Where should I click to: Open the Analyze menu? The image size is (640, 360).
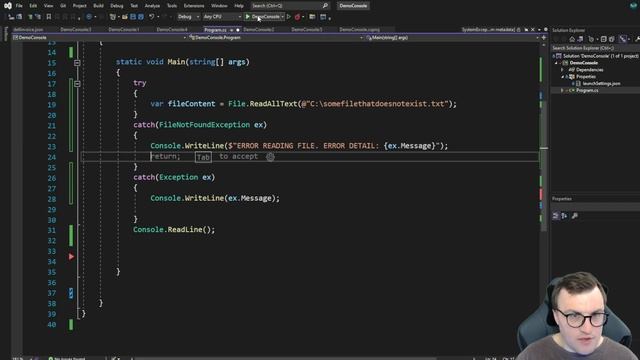point(152,6)
